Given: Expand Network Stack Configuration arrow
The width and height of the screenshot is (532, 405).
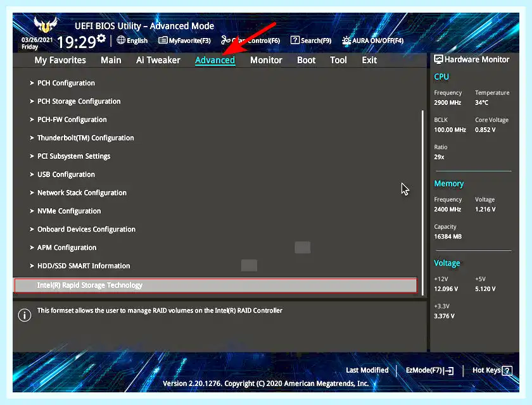Looking at the screenshot, I should [x=32, y=193].
